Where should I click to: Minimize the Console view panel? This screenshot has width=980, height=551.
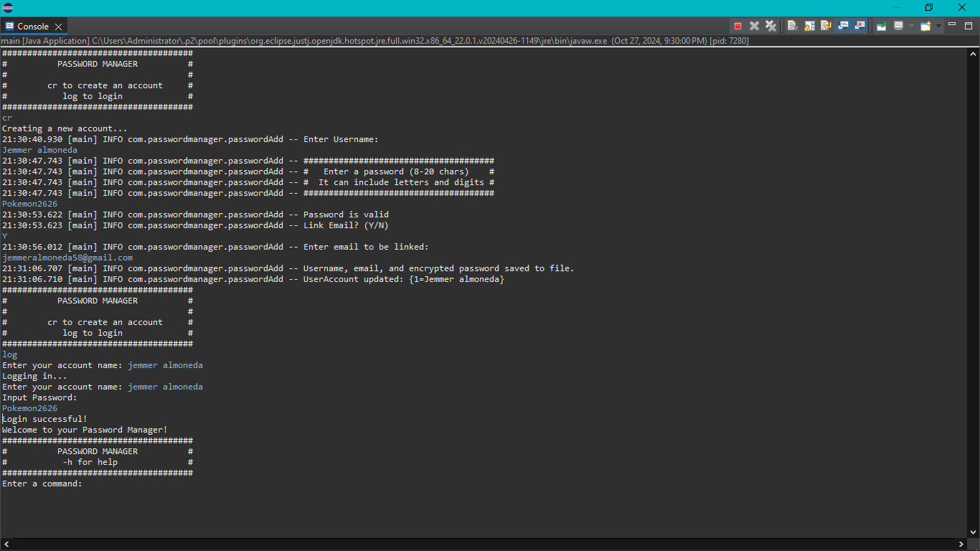(952, 25)
